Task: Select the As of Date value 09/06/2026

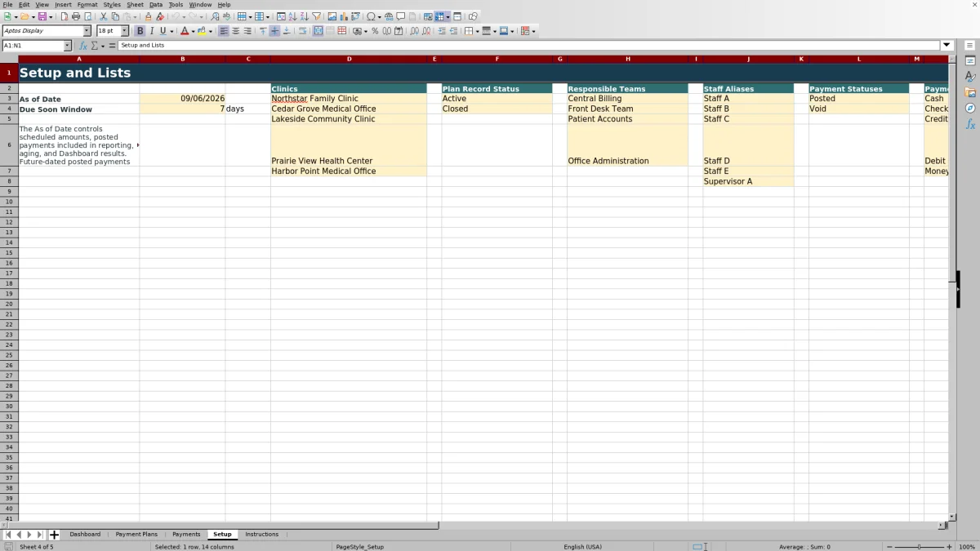Action: 182,99
